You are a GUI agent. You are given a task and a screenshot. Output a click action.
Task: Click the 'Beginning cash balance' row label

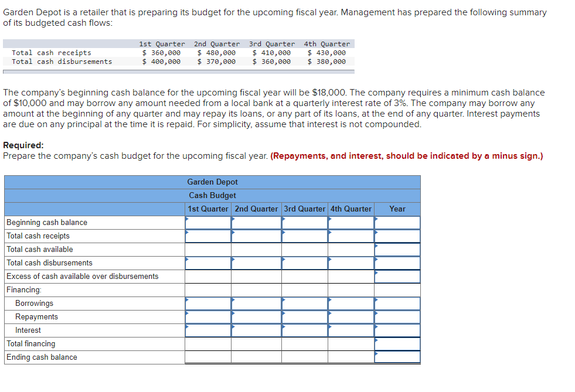pos(47,223)
